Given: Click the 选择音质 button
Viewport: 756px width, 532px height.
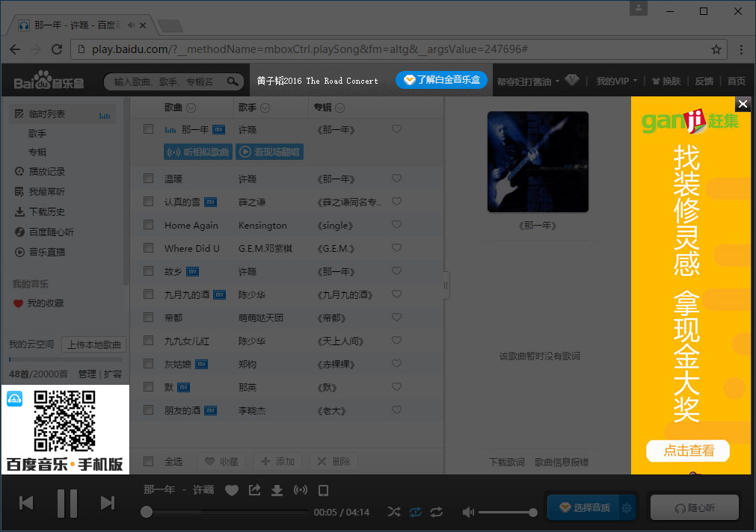Looking at the screenshot, I should [x=583, y=507].
